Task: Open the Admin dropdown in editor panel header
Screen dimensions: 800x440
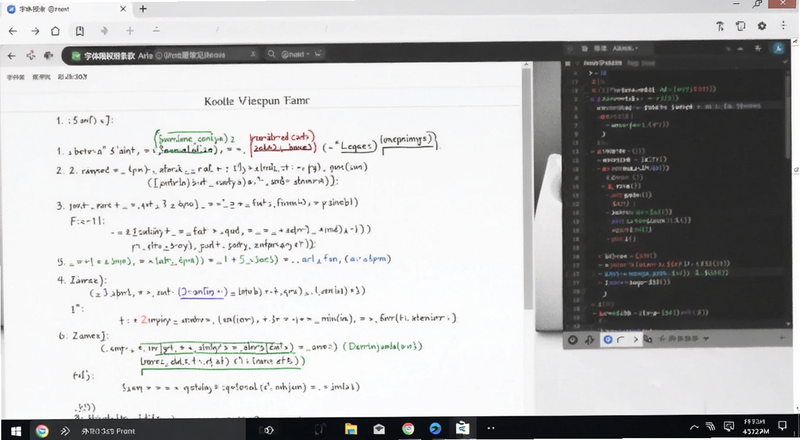Action: coord(625,48)
